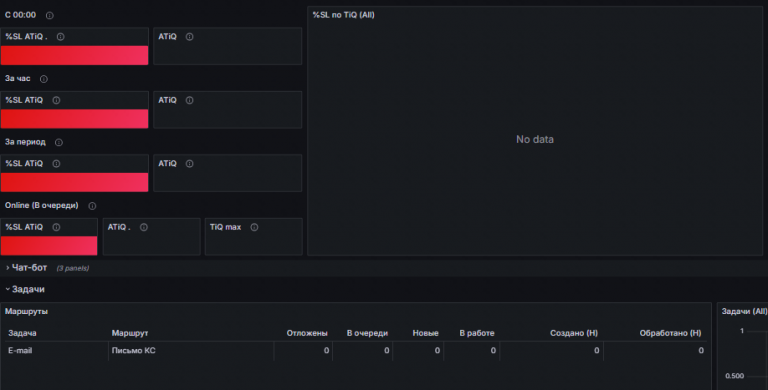This screenshot has width=768, height=390.
Task: Open the TiQ max panel title menu
Action: point(225,227)
